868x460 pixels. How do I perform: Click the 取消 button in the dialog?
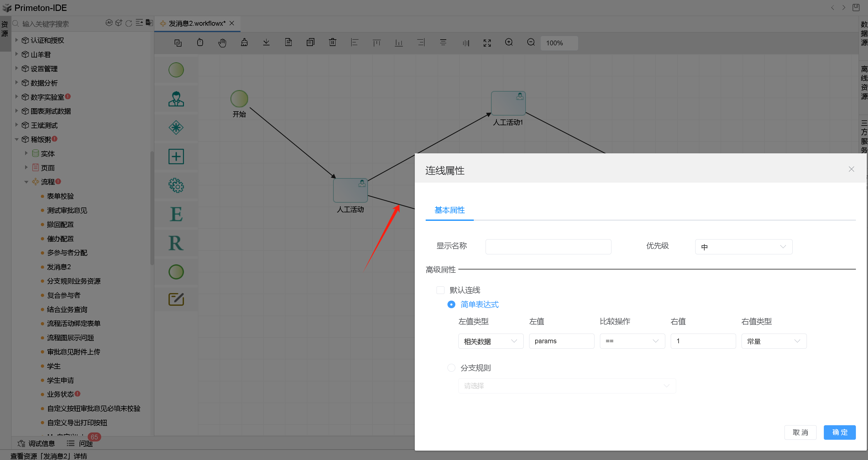click(800, 432)
